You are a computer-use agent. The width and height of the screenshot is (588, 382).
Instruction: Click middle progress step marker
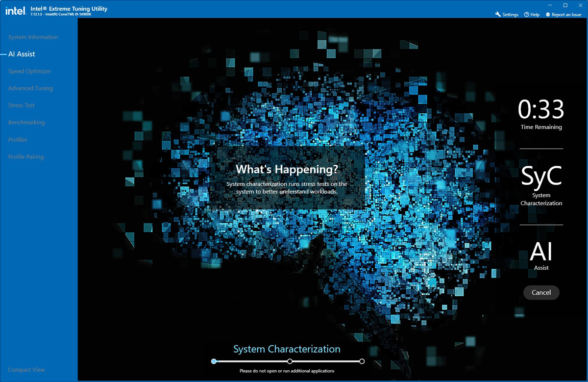click(x=290, y=361)
